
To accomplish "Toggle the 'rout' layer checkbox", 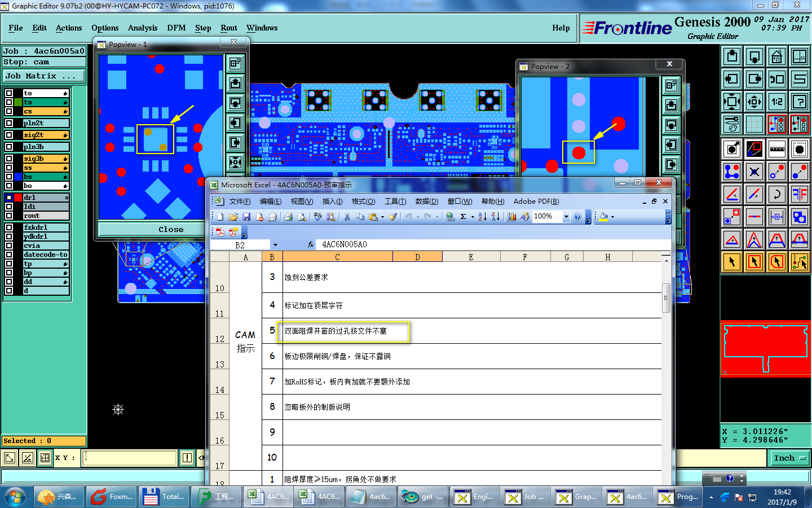I will pyautogui.click(x=9, y=216).
